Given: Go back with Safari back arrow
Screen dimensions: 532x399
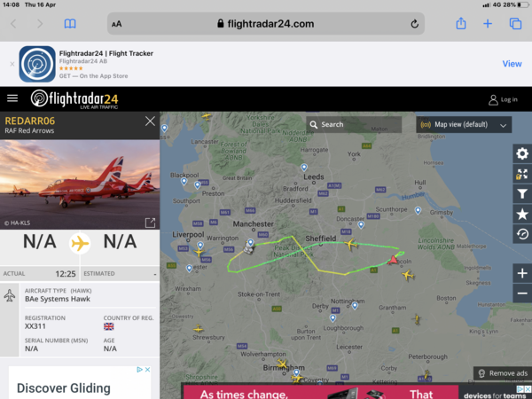Looking at the screenshot, I should tap(13, 24).
